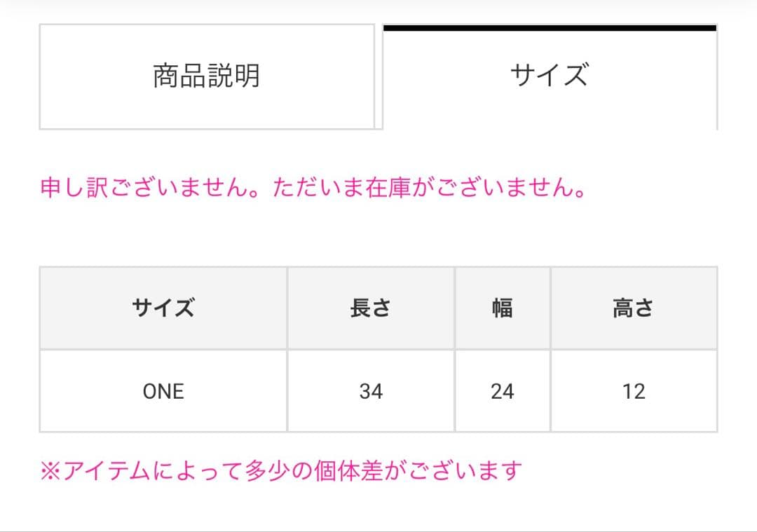The image size is (757, 532).
Task: Click the 長さ column header
Action: pos(370,308)
